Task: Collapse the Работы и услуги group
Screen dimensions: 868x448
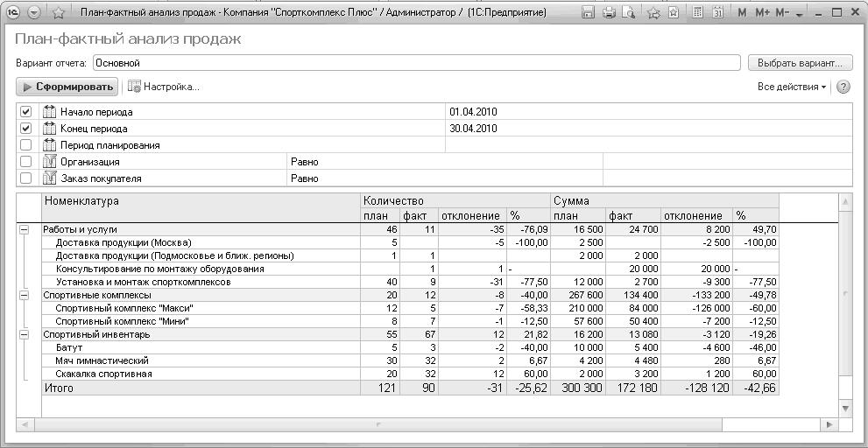Action: [25, 229]
